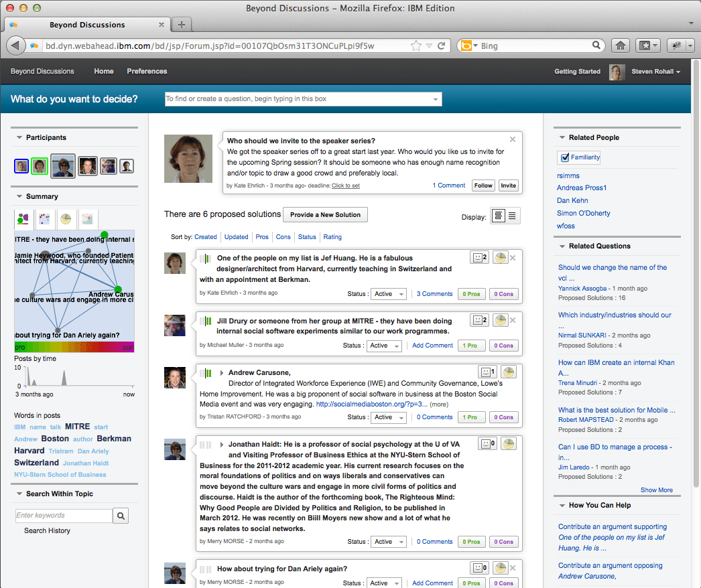Screen dimensions: 701x588
Task: Bookmark page with the star icon
Action: (416, 46)
